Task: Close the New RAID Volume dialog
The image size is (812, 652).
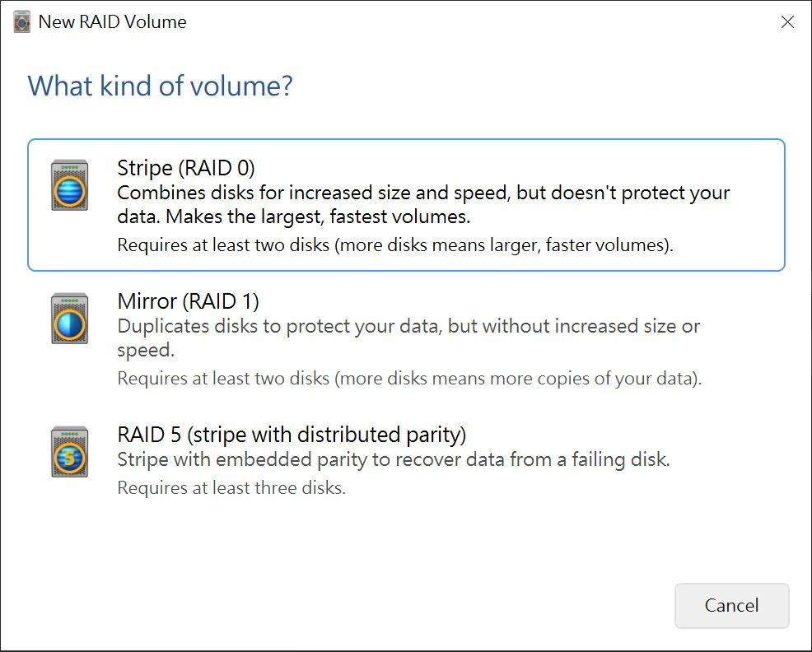Action: [787, 21]
